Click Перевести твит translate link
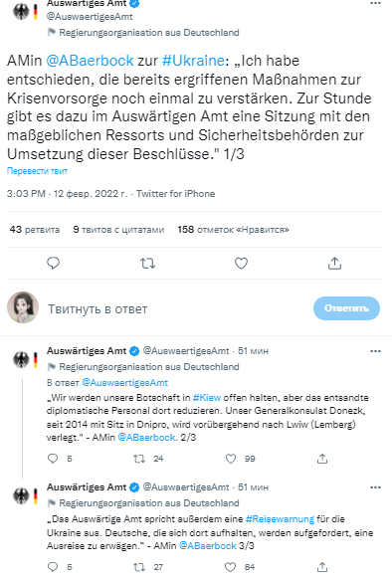 (37, 171)
